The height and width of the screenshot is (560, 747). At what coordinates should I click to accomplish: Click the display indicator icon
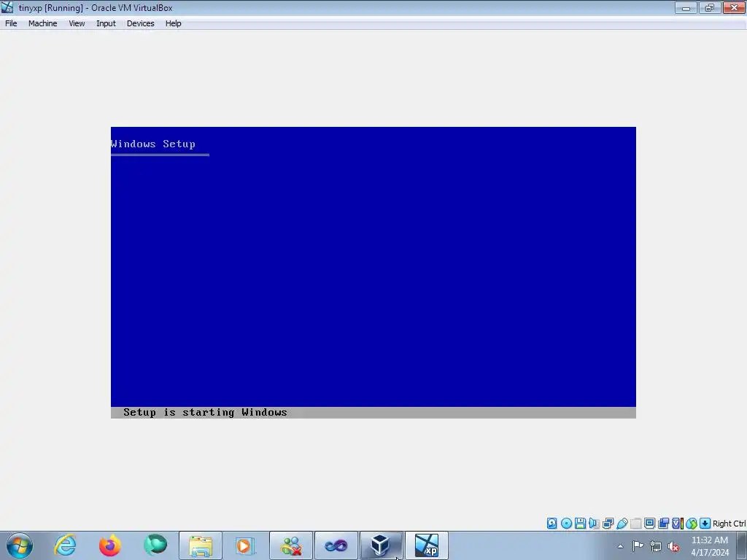tap(649, 524)
